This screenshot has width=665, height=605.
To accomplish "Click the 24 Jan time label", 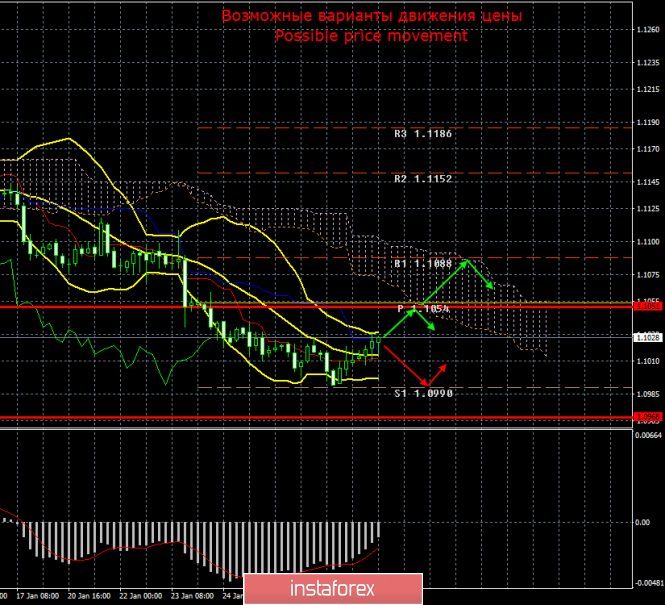I will point(233,596).
